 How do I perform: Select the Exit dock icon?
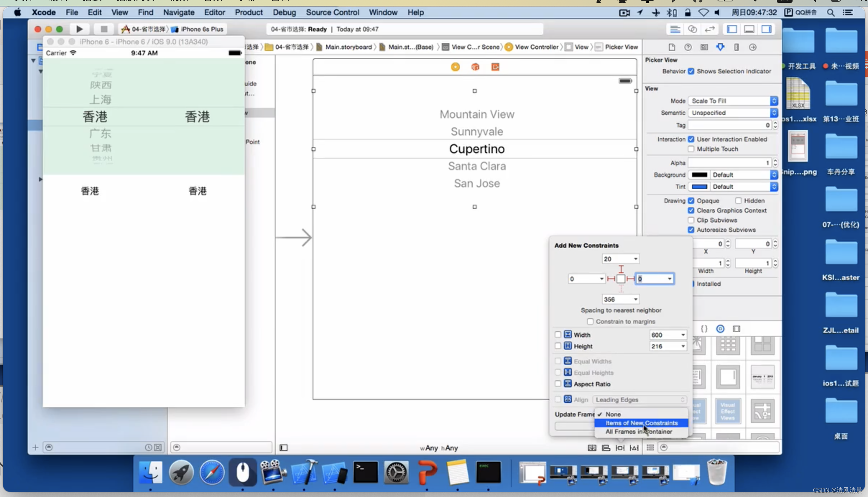point(495,67)
